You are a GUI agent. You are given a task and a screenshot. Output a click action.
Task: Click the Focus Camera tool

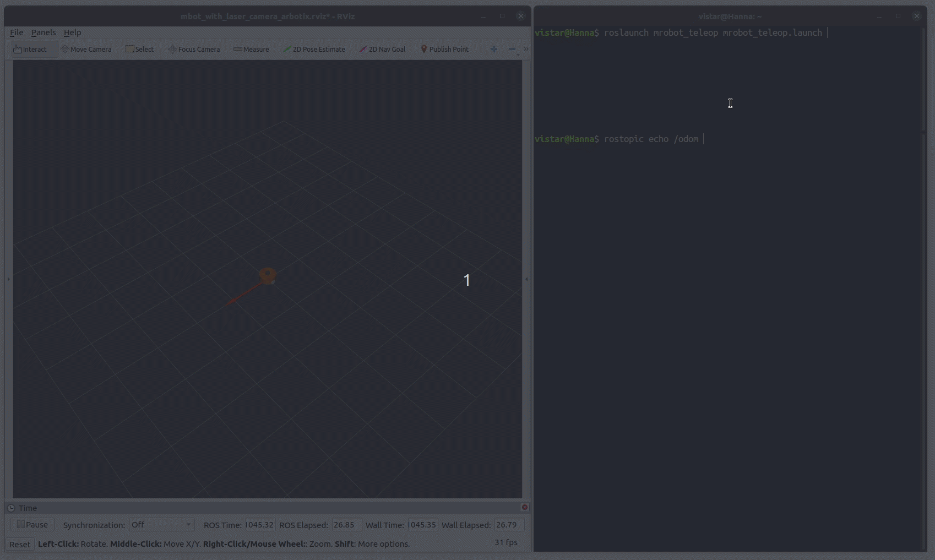[194, 49]
